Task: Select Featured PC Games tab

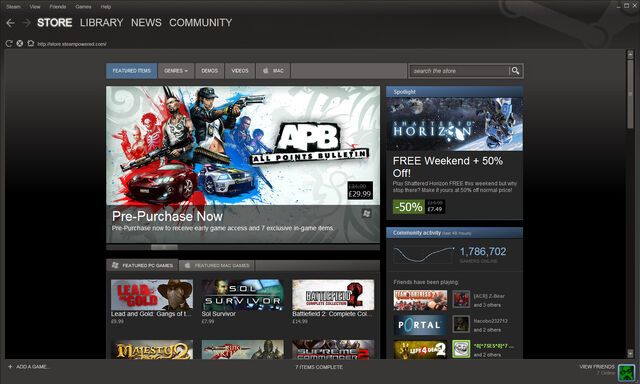Action: tap(142, 265)
